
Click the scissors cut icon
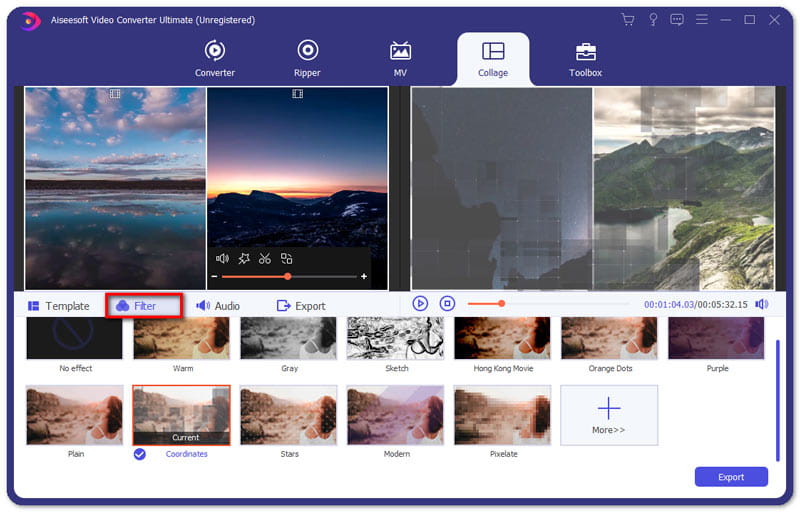tap(264, 259)
